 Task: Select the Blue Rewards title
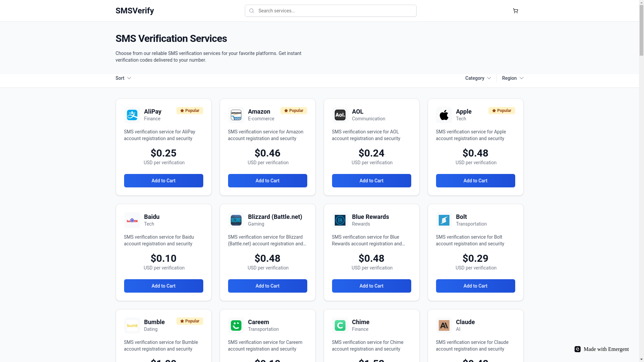[370, 217]
